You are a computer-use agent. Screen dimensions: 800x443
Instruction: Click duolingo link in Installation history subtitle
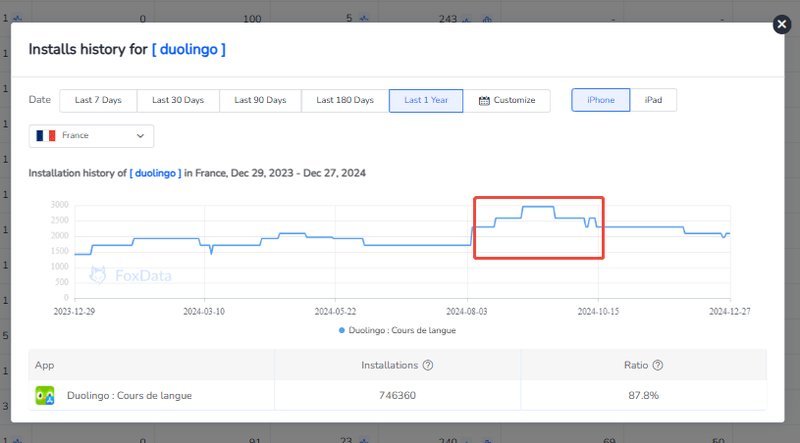point(156,173)
